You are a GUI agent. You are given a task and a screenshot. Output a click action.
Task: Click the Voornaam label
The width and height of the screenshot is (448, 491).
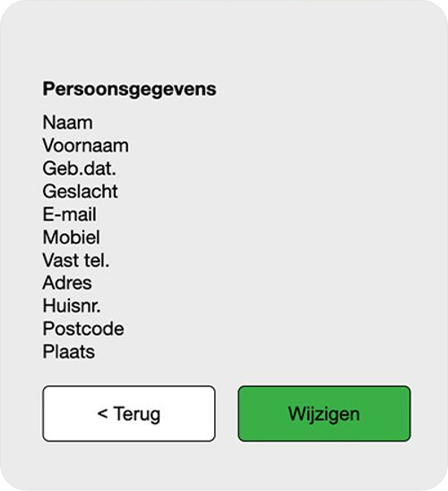point(85,146)
